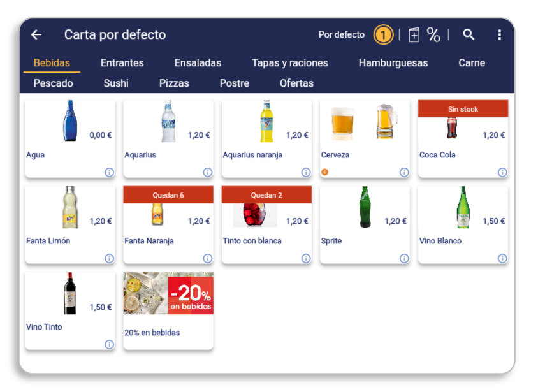The image size is (538, 392).
Task: Open the search magnifier icon
Action: pos(469,34)
